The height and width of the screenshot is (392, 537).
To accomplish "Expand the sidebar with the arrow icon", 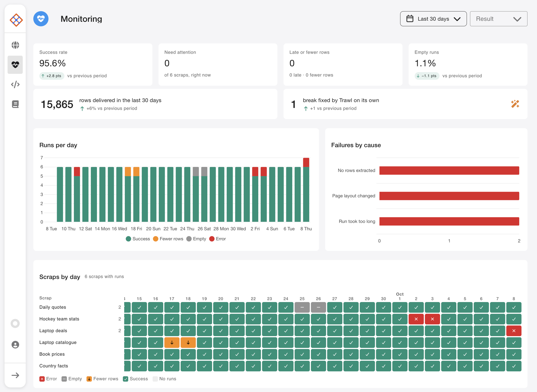I will tap(15, 375).
